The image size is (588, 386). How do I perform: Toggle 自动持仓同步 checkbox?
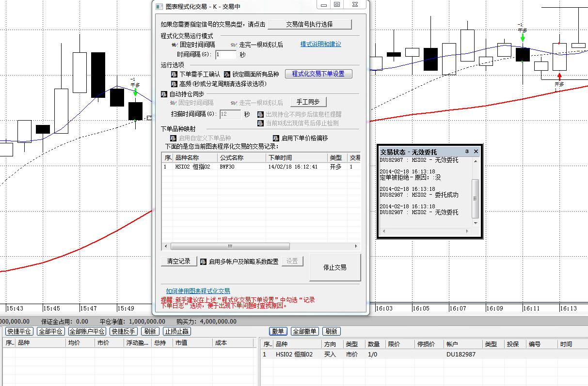164,94
